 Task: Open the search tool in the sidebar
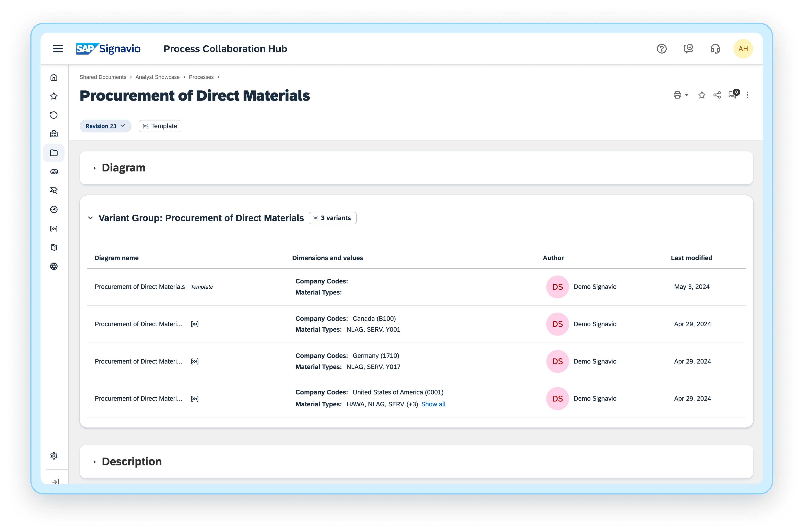tap(54, 190)
